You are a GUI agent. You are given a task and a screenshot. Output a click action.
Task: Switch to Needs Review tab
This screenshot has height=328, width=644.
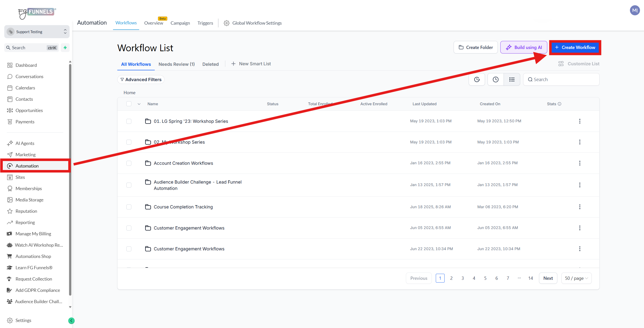point(177,64)
